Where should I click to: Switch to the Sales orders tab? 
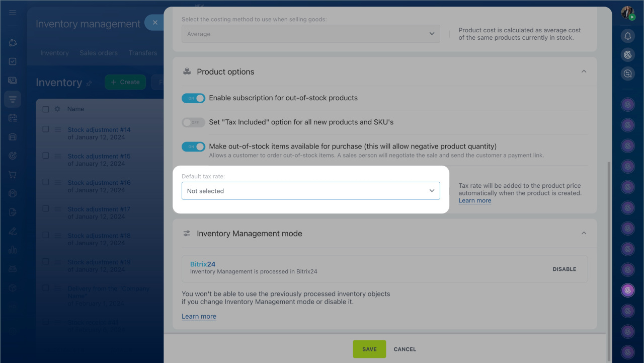(99, 53)
